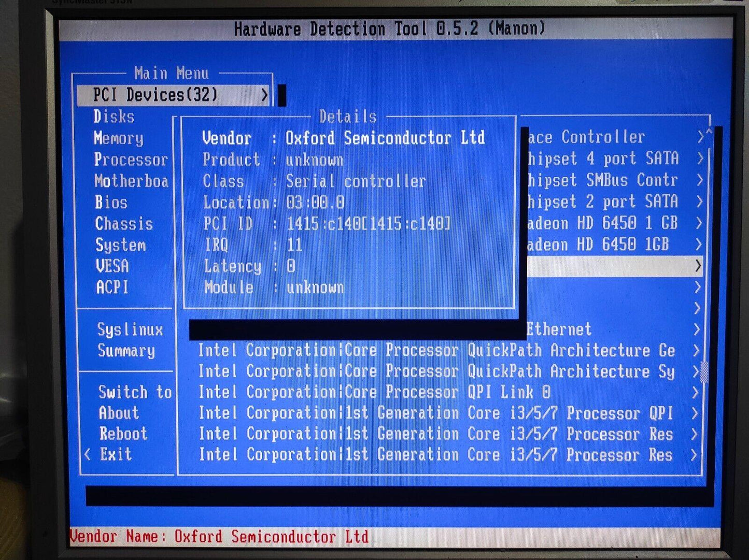
Task: Click the PCI device list scrollbar handle
Action: 704,372
